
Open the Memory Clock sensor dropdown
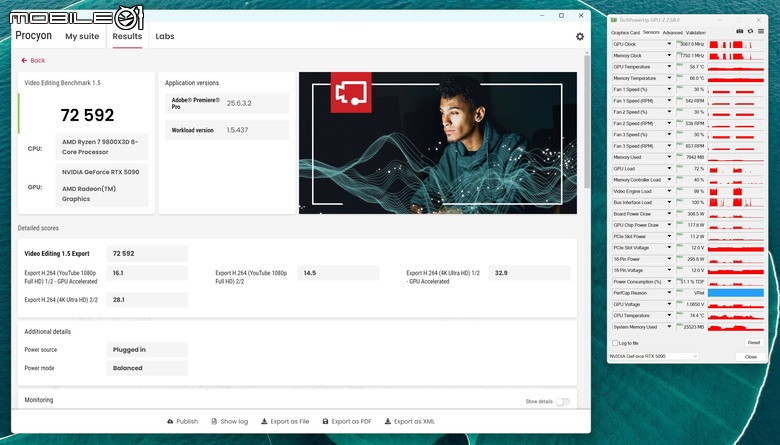669,56
